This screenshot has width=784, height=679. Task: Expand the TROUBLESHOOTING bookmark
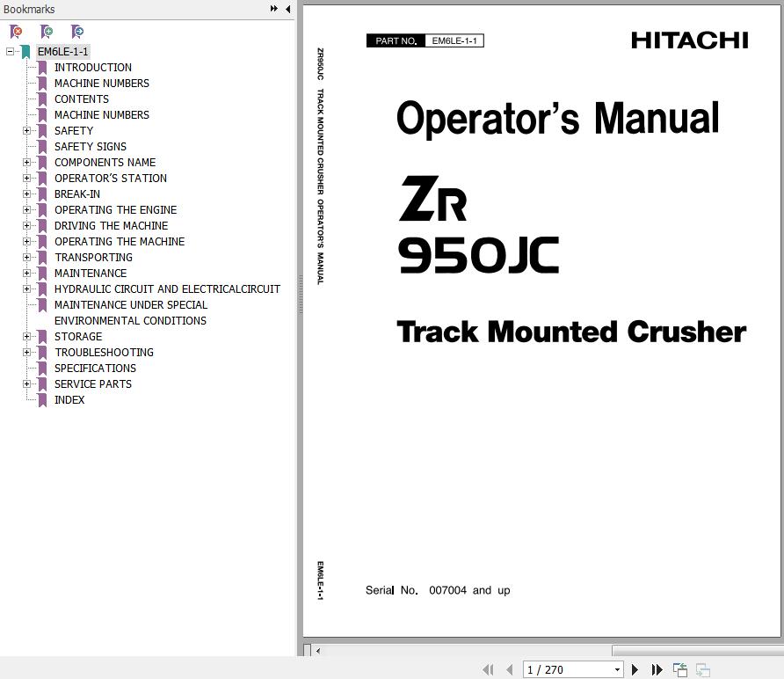pos(26,353)
